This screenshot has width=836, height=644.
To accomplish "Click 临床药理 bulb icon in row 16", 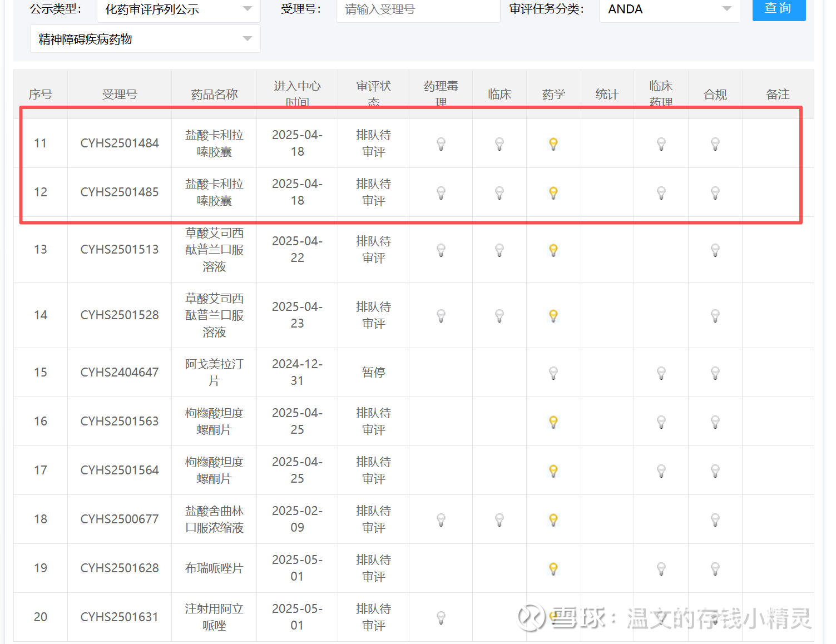I will (x=661, y=422).
